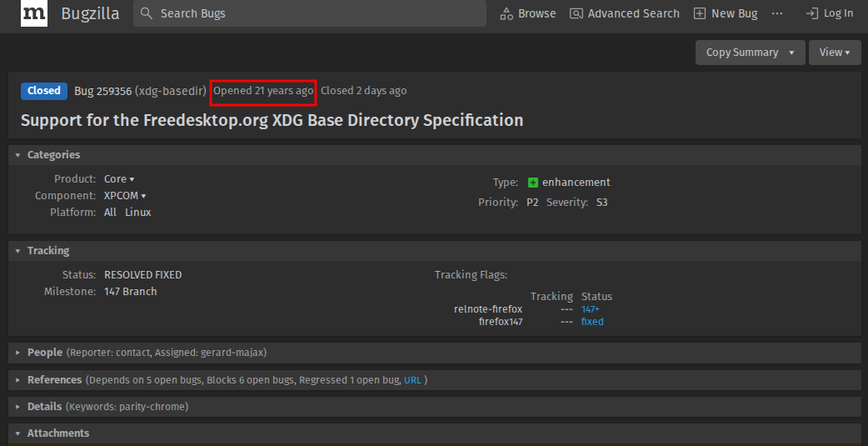
Task: Focus the Search Bugs input field
Action: pyautogui.click(x=317, y=13)
